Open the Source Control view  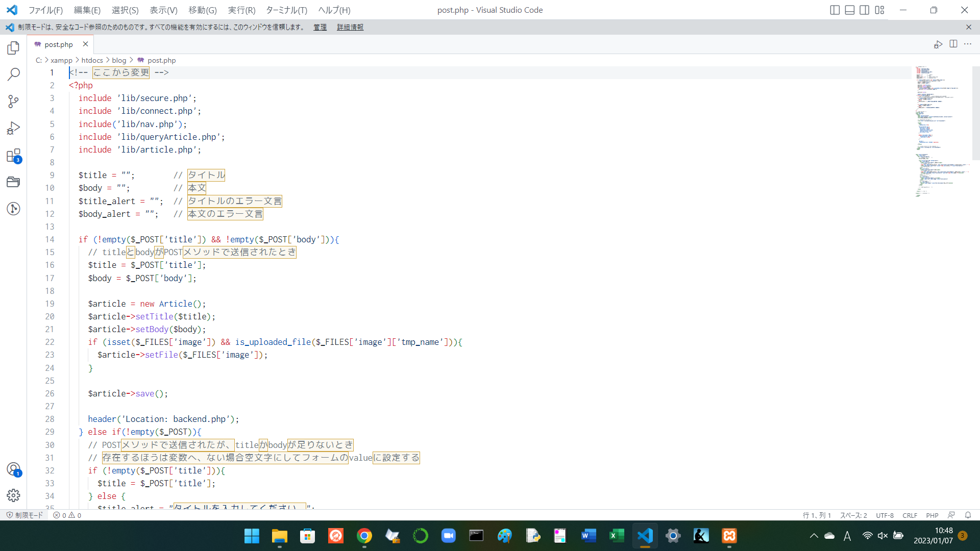click(x=13, y=102)
